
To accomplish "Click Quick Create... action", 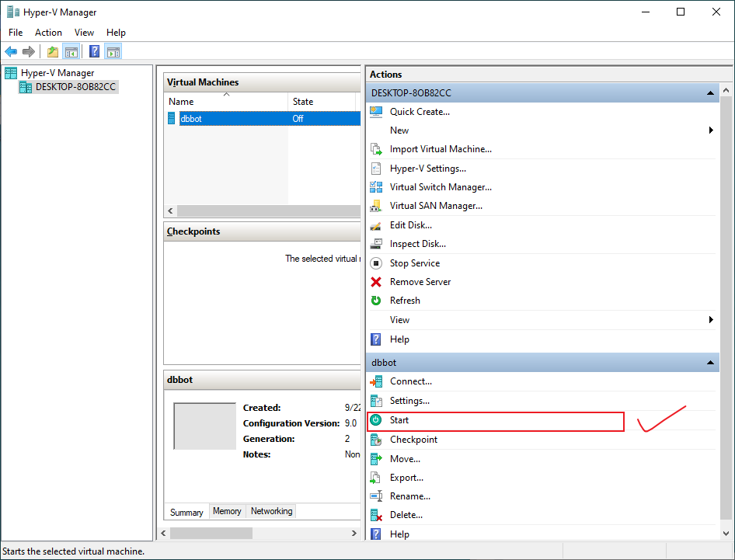I will click(420, 112).
